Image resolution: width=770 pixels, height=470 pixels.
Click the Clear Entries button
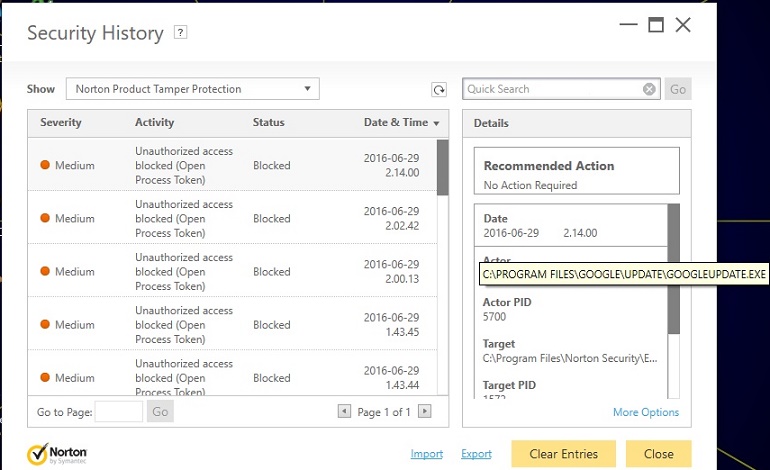563,454
